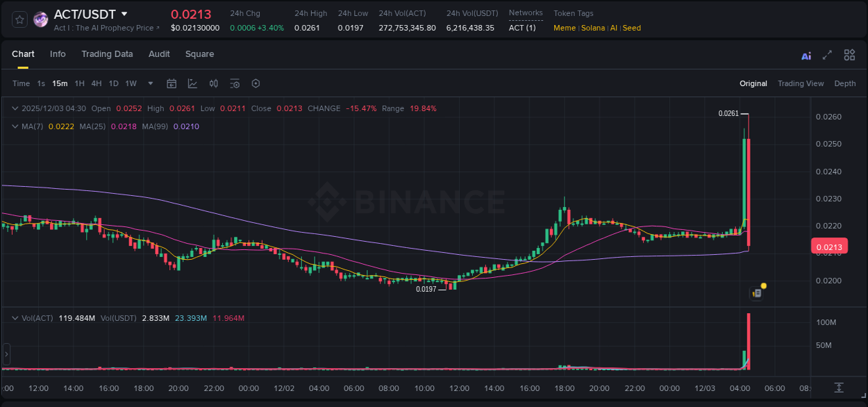
Task: Collapse the Vol(ACT) volume panel
Action: (15, 318)
